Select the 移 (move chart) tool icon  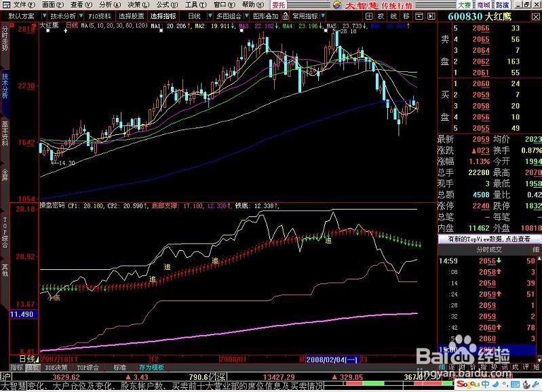pyautogui.click(x=406, y=16)
